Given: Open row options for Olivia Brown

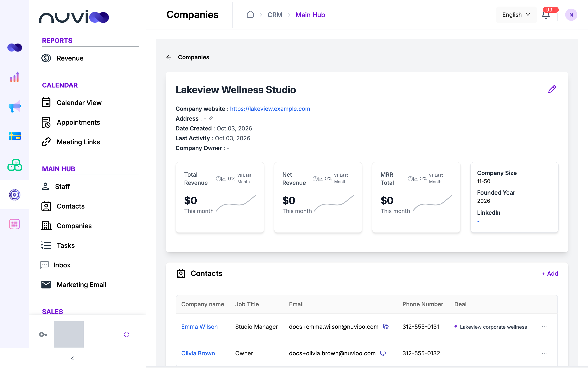Looking at the screenshot, I should (x=544, y=353).
